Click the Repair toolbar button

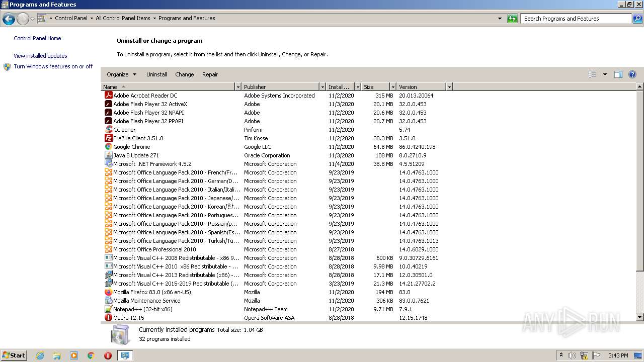point(210,74)
